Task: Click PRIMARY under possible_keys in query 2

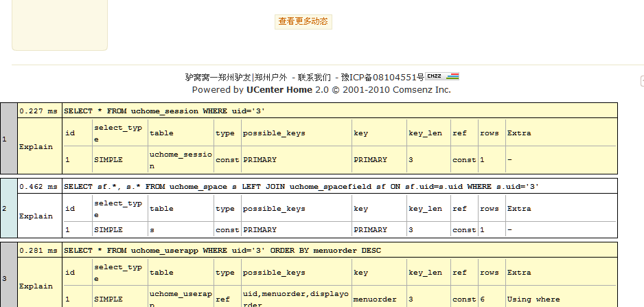Action: point(260,230)
